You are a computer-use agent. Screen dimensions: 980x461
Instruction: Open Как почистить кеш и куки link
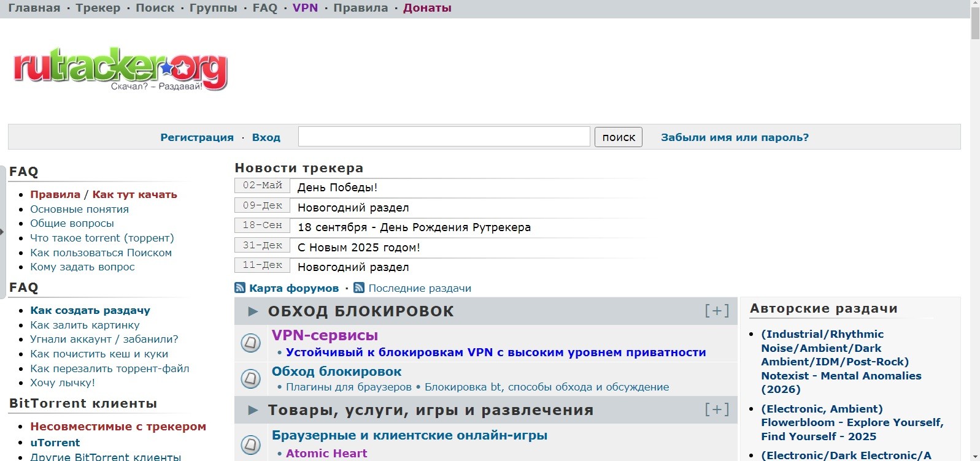[99, 354]
